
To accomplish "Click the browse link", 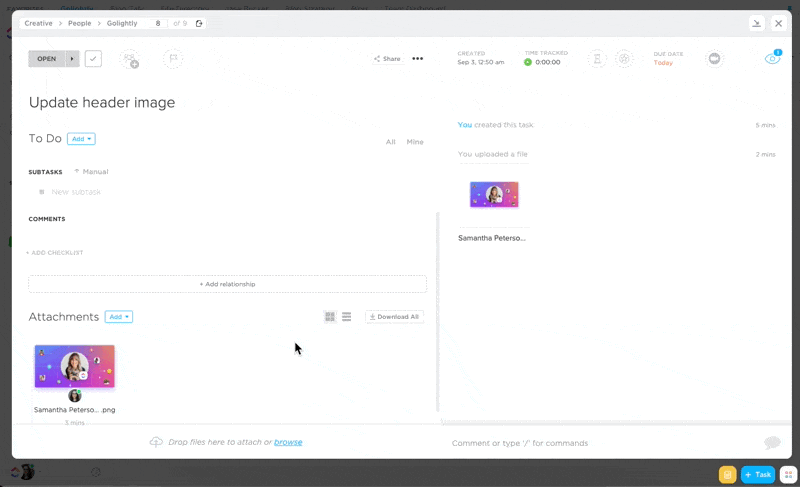I will click(288, 442).
